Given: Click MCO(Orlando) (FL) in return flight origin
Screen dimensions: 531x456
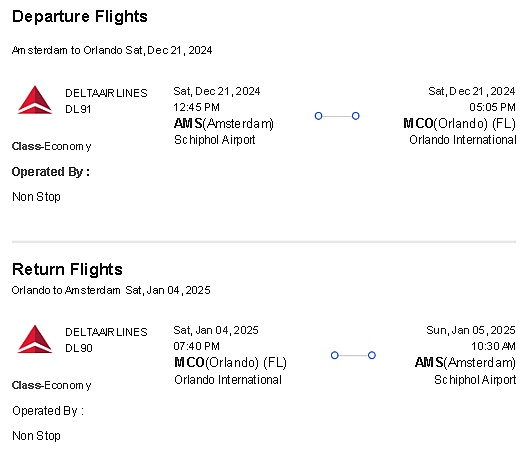Looking at the screenshot, I should point(230,363).
